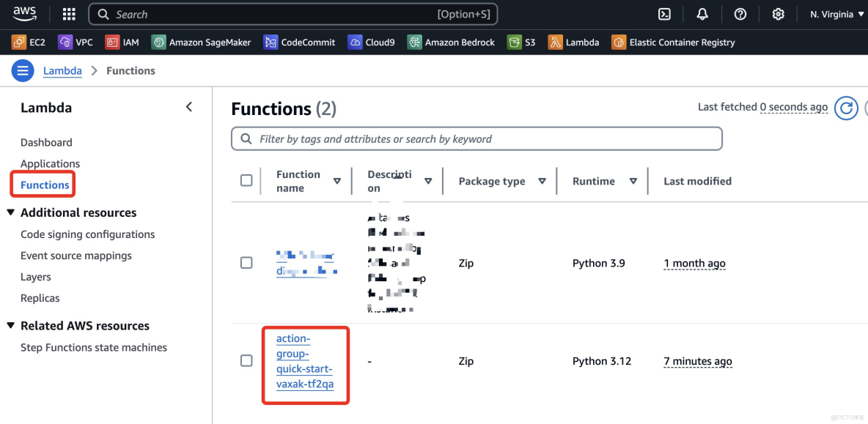Open the AWS services grid menu

tap(69, 14)
